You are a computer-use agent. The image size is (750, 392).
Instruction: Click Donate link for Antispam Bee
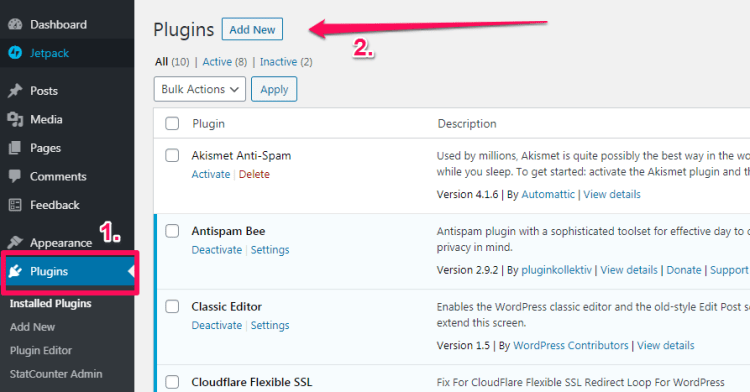coord(684,270)
